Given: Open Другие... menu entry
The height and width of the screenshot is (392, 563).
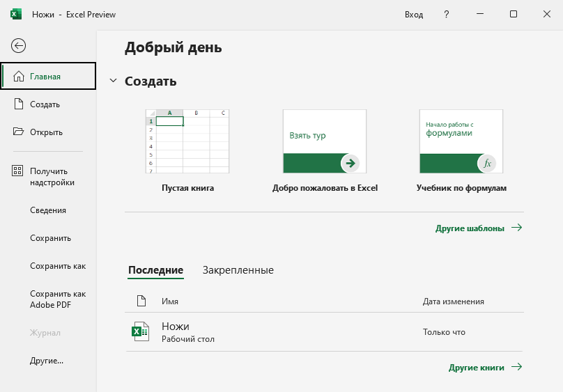Looking at the screenshot, I should (x=49, y=361).
